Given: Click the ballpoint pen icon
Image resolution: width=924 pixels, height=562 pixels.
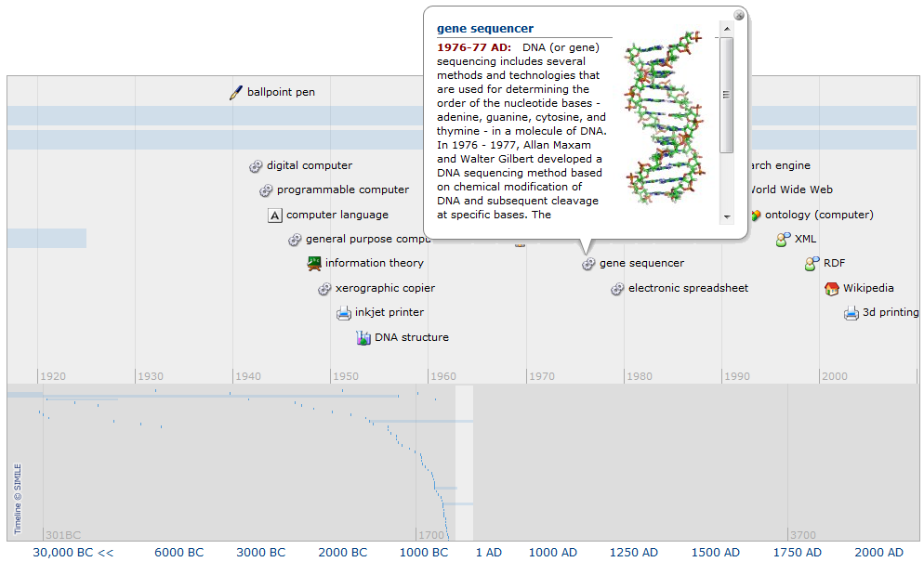Looking at the screenshot, I should (236, 93).
